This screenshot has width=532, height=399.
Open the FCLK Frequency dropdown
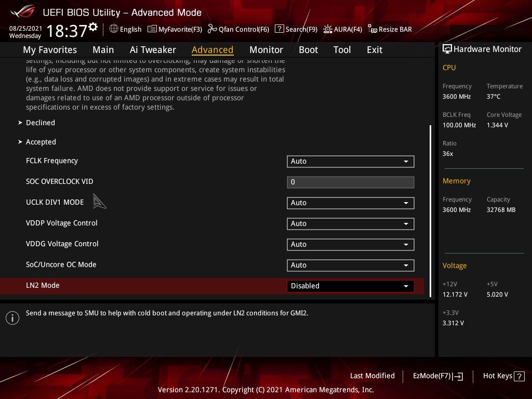click(x=351, y=162)
